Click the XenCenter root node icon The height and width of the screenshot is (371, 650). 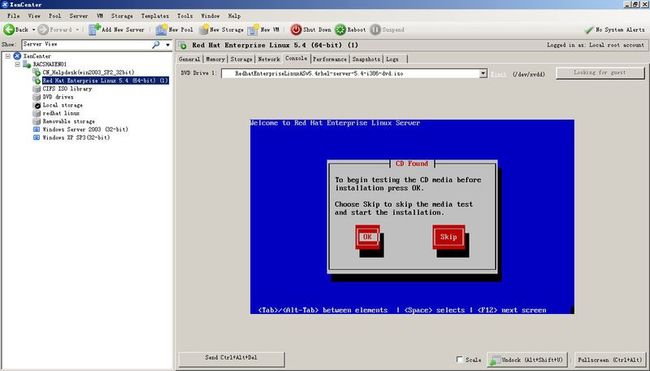click(17, 56)
